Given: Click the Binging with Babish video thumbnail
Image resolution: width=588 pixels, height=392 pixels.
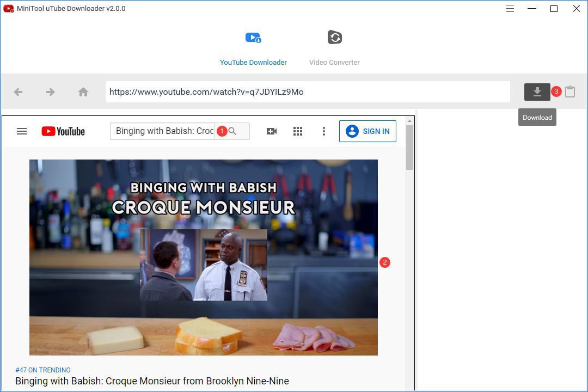Looking at the screenshot, I should [203, 257].
